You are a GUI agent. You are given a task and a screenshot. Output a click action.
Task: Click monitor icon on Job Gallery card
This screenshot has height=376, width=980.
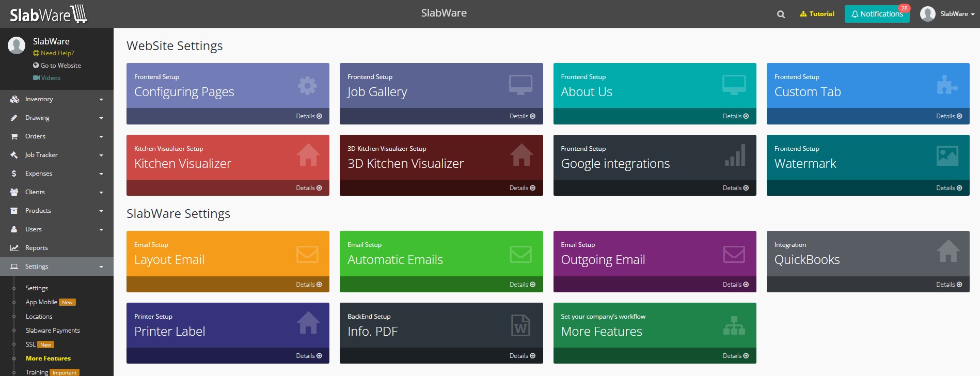520,85
